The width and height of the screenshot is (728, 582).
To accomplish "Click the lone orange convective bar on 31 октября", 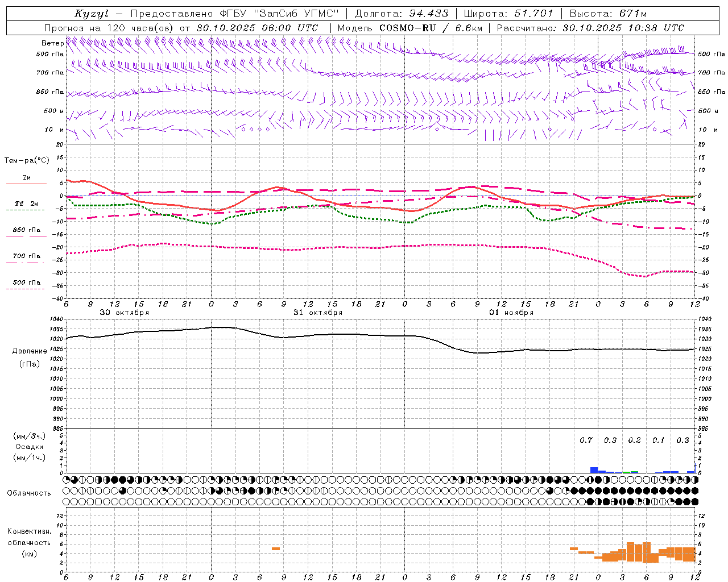I will click(276, 548).
